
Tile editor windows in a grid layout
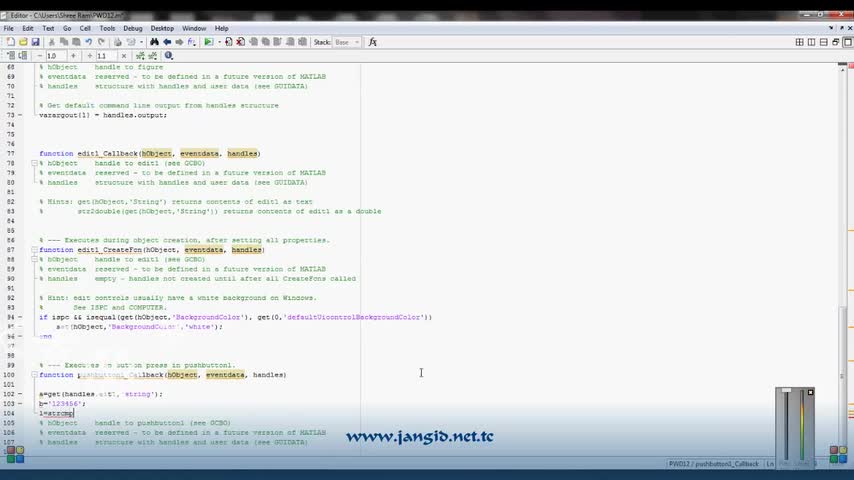tap(799, 42)
